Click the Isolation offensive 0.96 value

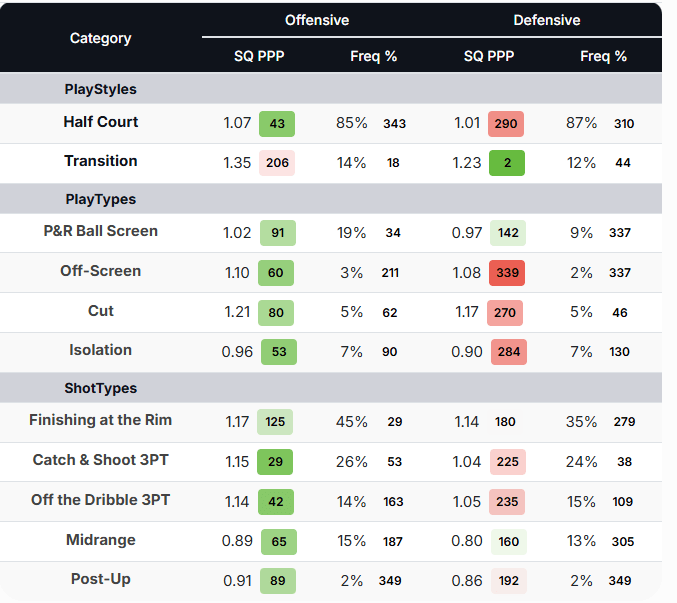237,352
